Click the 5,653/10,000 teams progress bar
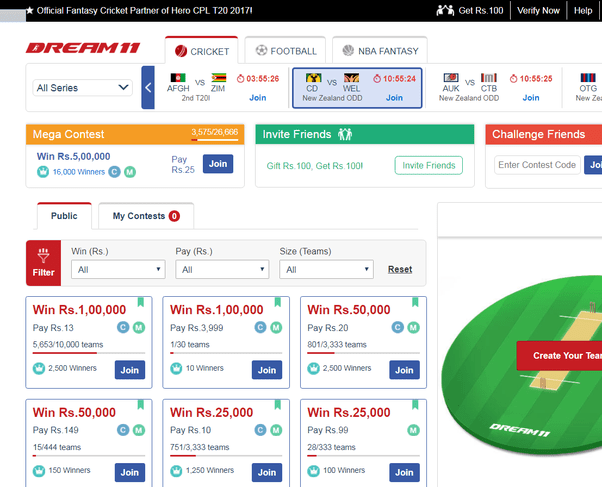The width and height of the screenshot is (602, 487). click(x=89, y=353)
